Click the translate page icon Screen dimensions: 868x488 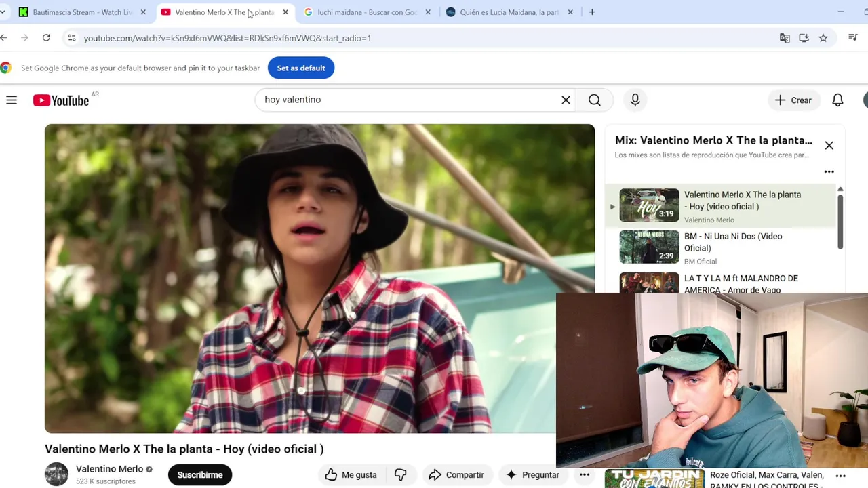[x=785, y=38]
